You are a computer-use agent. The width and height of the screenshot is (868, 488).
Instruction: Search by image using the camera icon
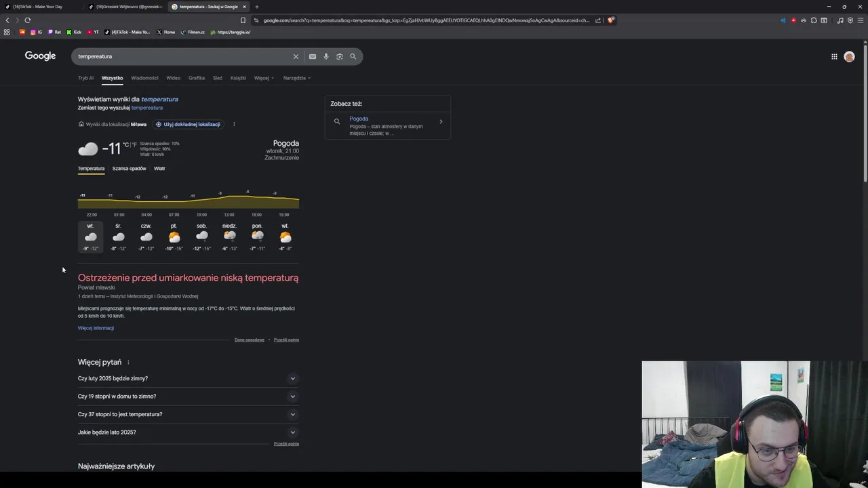[x=340, y=56]
